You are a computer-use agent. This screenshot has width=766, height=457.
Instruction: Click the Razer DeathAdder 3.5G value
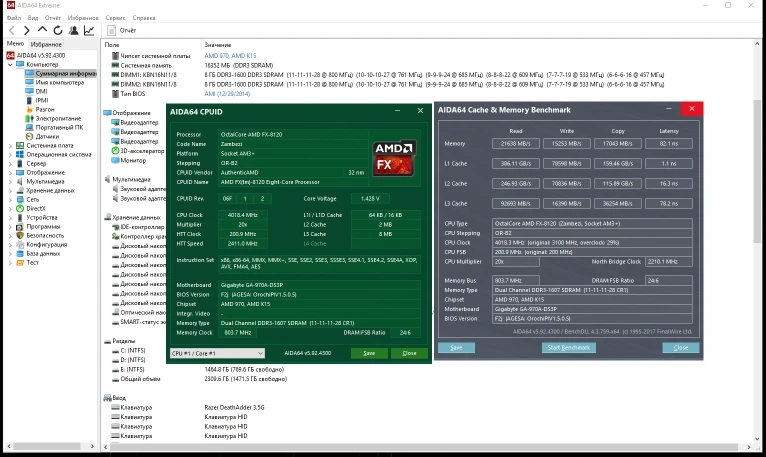coord(234,407)
